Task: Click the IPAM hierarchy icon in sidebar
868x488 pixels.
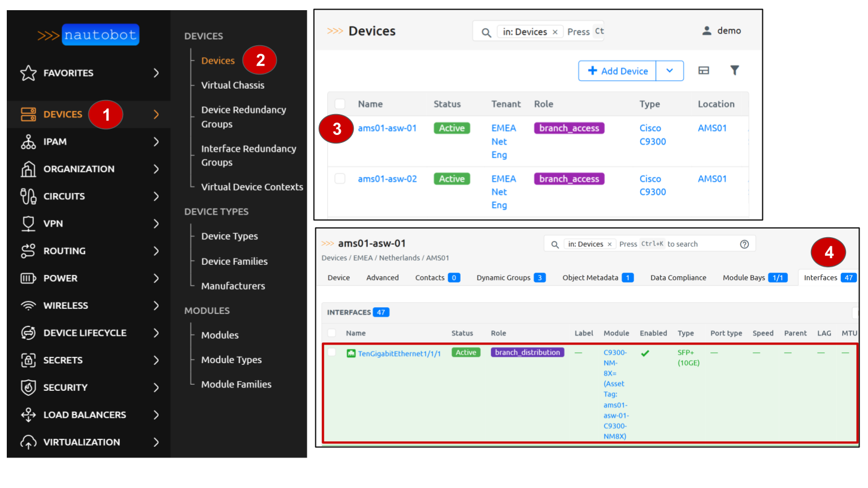Action: click(28, 142)
